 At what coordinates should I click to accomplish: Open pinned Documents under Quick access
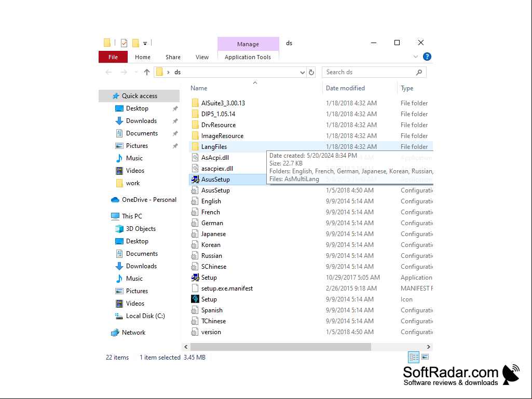(142, 133)
